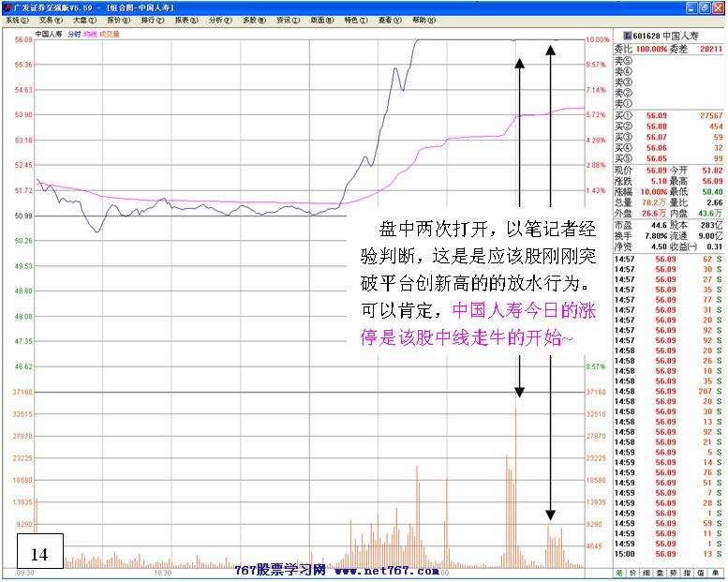Click the 委比 100.00% value

click(x=651, y=49)
